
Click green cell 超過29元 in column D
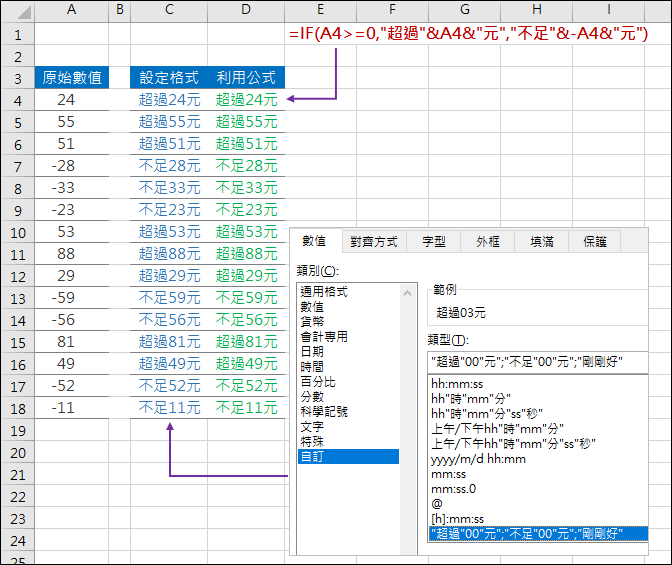point(246,276)
